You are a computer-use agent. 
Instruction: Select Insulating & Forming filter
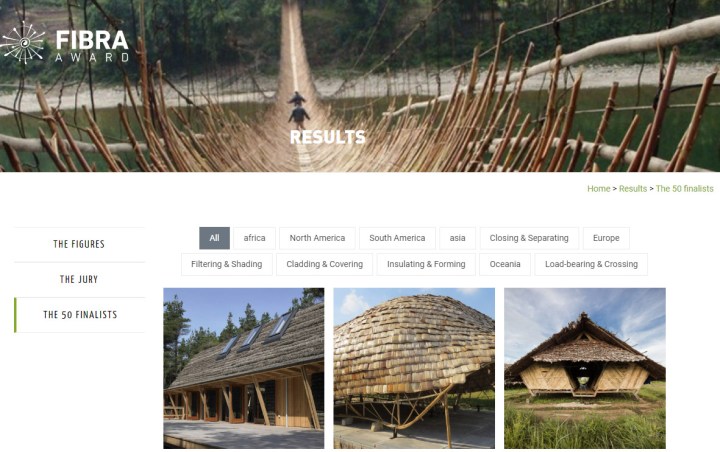426,264
